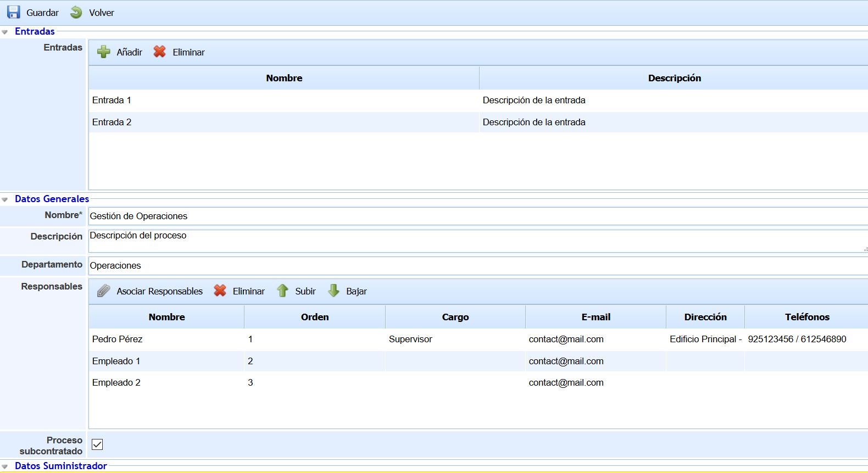
Task: Sort entries by the Descripción column header
Action: click(674, 78)
